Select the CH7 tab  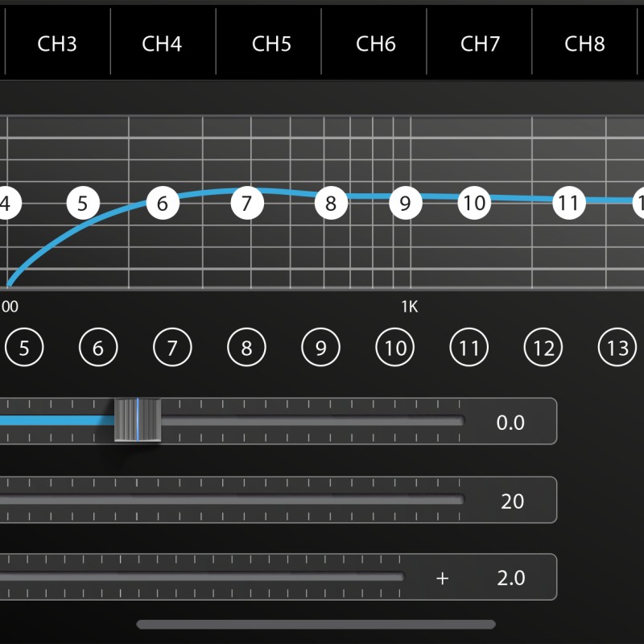coord(481,43)
